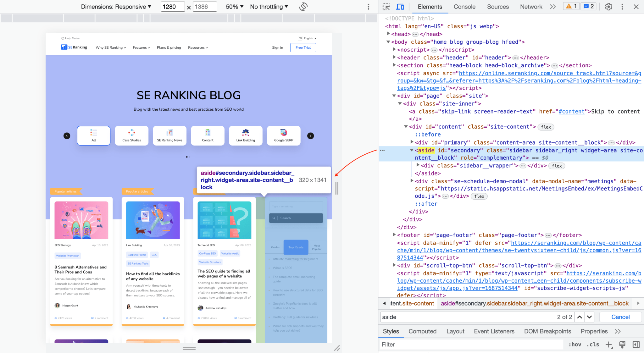Image resolution: width=644 pixels, height=353 pixels.
Task: Open the DevTools settings gear
Action: click(608, 6)
